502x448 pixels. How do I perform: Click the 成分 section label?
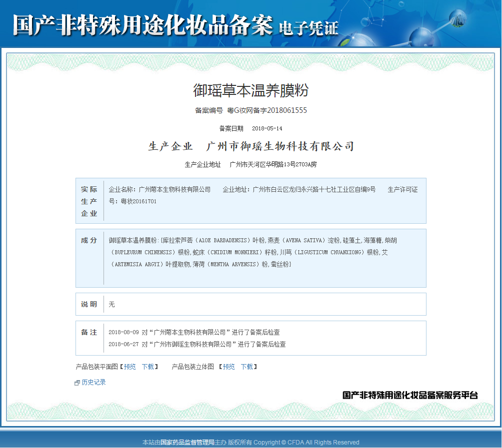coord(89,240)
